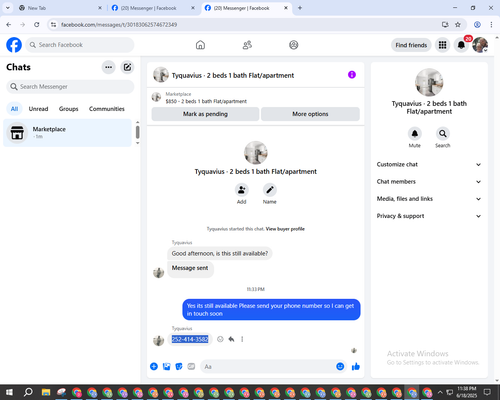Expand Chat members section
The width and height of the screenshot is (500, 400).
click(x=429, y=182)
